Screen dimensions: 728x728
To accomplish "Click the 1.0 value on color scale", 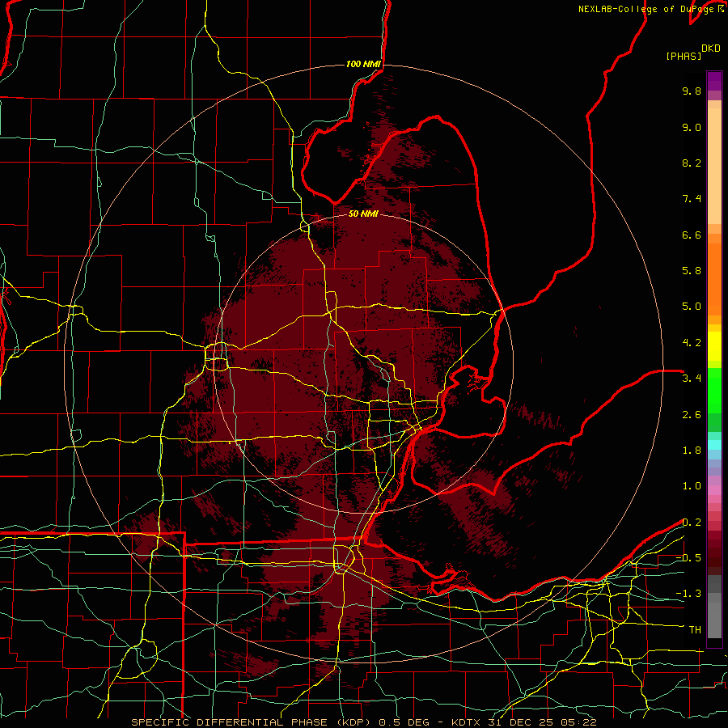I will click(x=692, y=486).
